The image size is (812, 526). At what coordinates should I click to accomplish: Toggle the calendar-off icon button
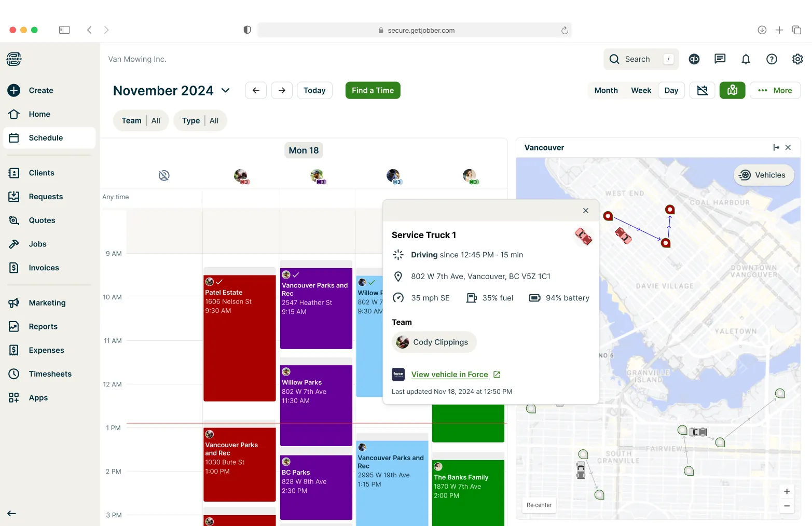click(702, 90)
